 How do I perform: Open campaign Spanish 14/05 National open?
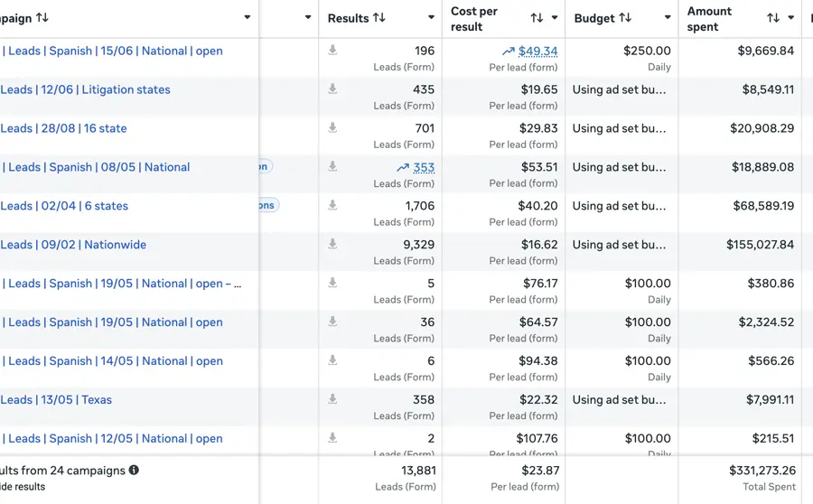tap(113, 361)
